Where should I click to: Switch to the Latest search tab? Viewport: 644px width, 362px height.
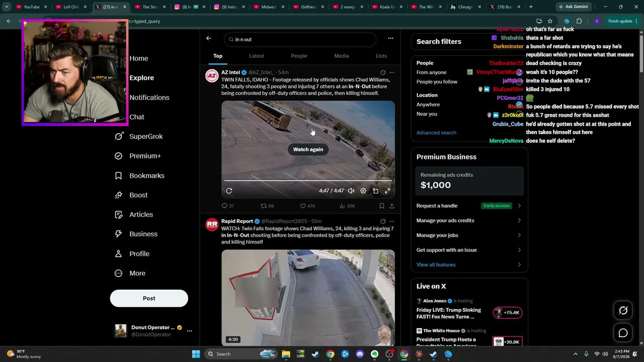click(x=257, y=56)
